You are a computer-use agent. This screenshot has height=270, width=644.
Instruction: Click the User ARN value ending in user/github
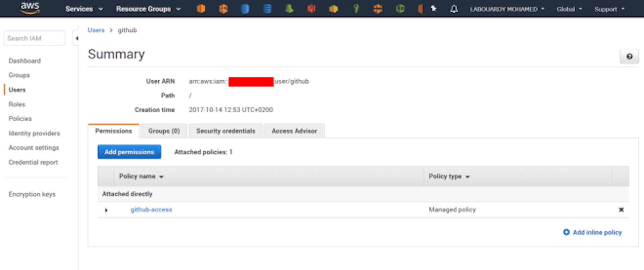(249, 81)
